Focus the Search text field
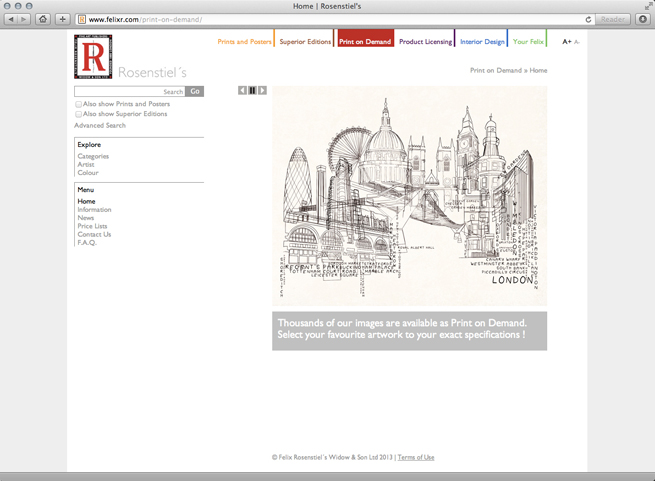This screenshot has width=655, height=481. [x=129, y=92]
